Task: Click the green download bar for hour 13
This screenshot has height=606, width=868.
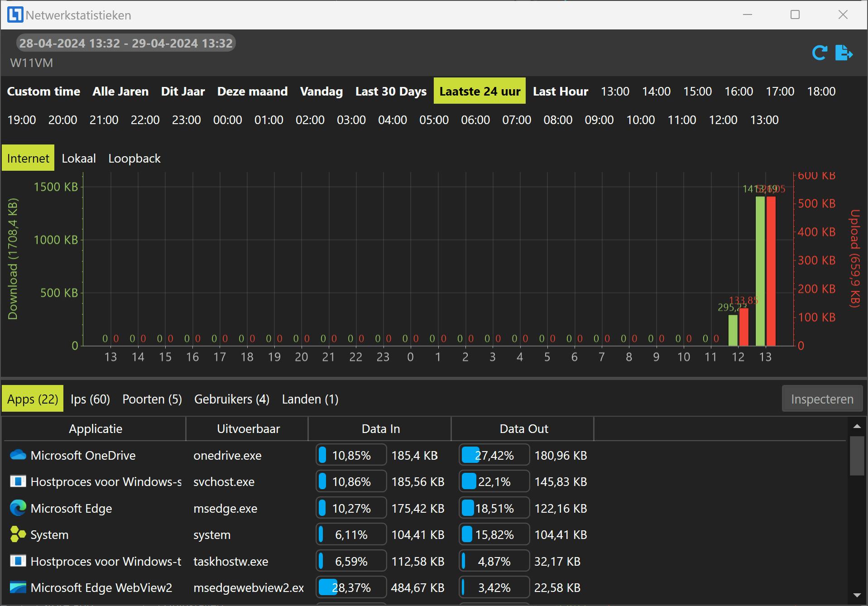Action: pyautogui.click(x=760, y=271)
